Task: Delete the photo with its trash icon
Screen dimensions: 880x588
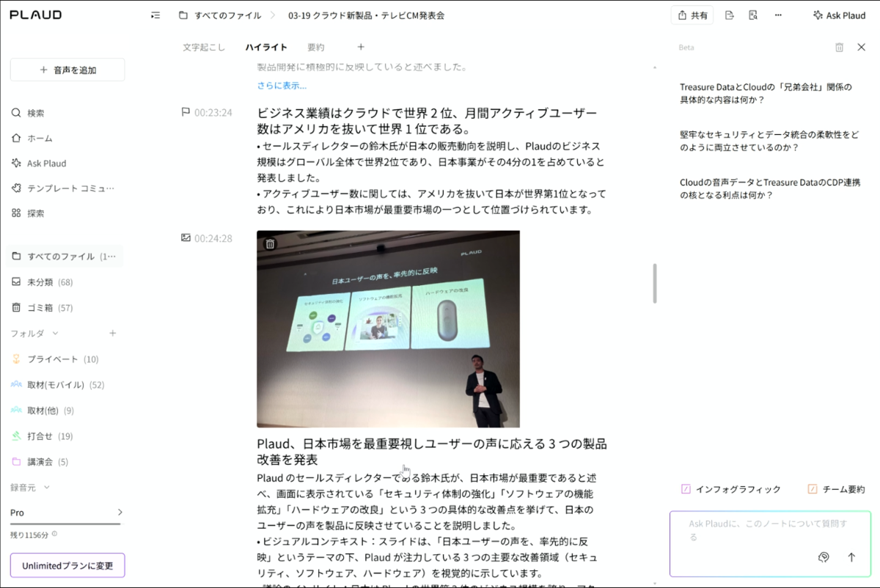Action: click(270, 244)
